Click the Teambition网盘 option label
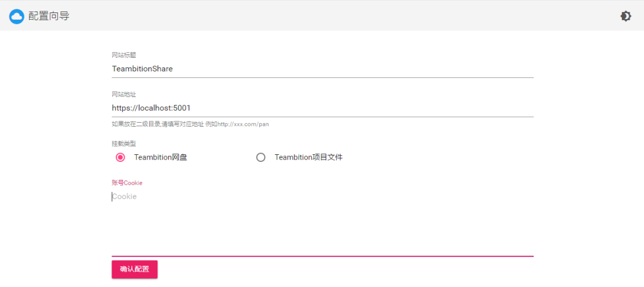 [x=160, y=157]
